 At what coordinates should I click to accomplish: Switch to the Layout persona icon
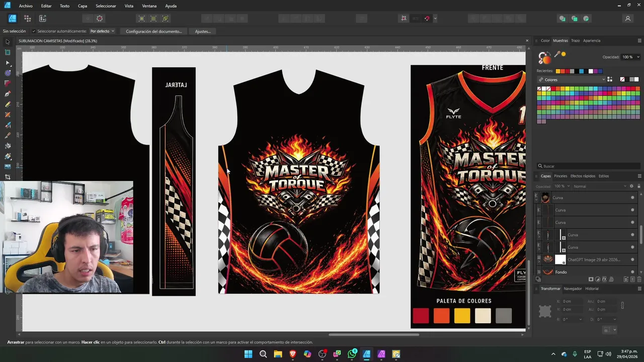click(x=42, y=19)
